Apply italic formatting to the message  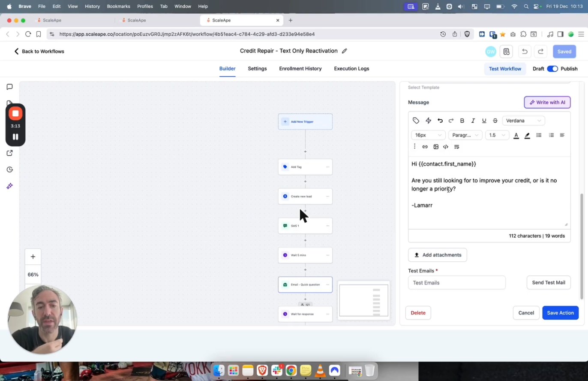(x=473, y=121)
